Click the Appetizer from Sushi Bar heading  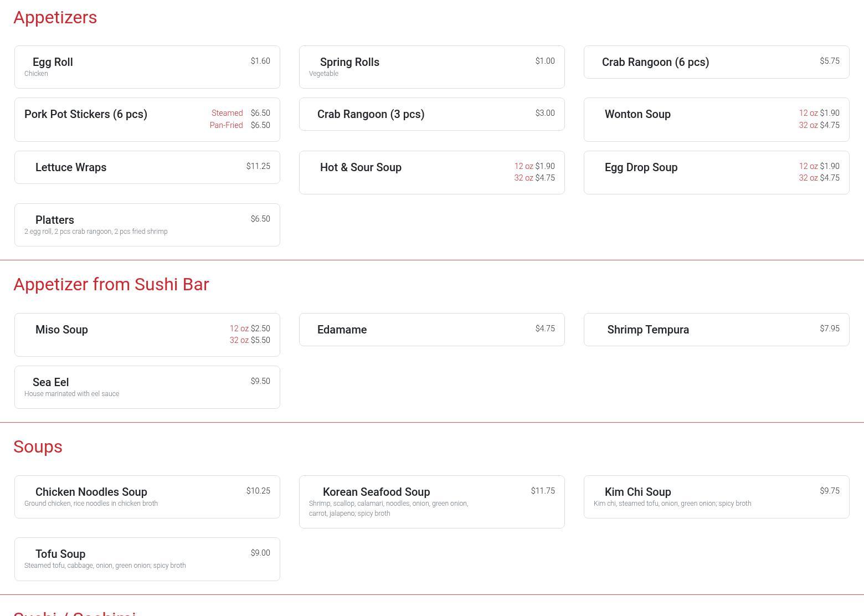pyautogui.click(x=111, y=284)
